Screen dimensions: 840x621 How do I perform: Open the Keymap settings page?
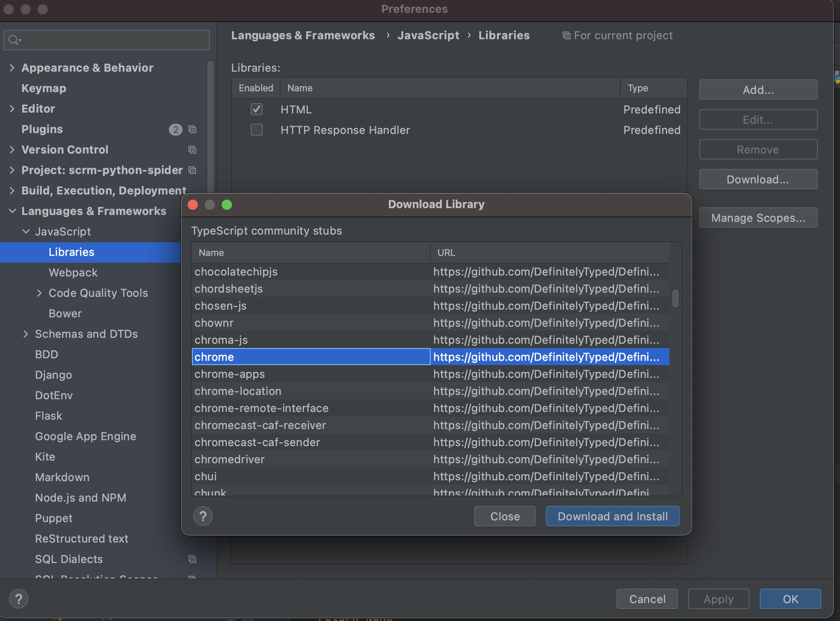44,88
